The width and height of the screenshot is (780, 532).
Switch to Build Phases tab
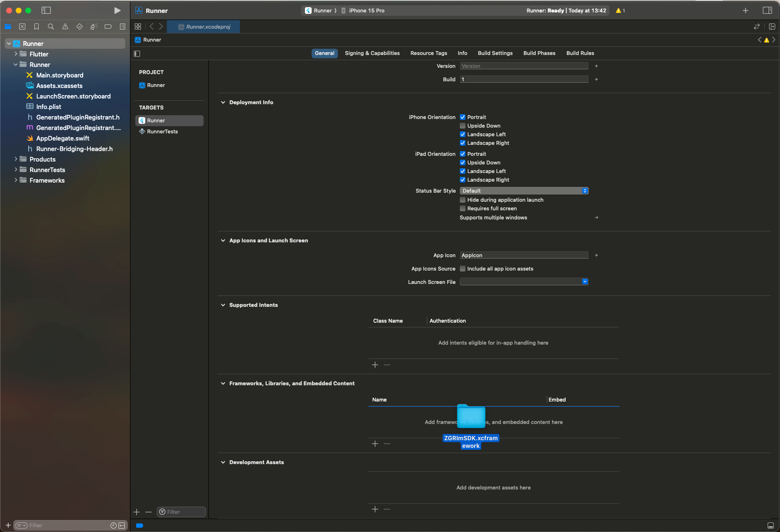click(539, 53)
